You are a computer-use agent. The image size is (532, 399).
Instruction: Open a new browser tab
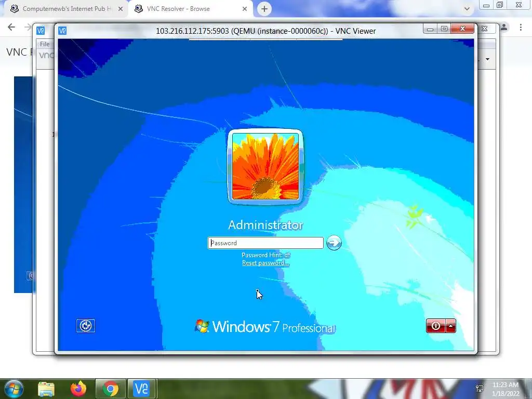(x=264, y=9)
